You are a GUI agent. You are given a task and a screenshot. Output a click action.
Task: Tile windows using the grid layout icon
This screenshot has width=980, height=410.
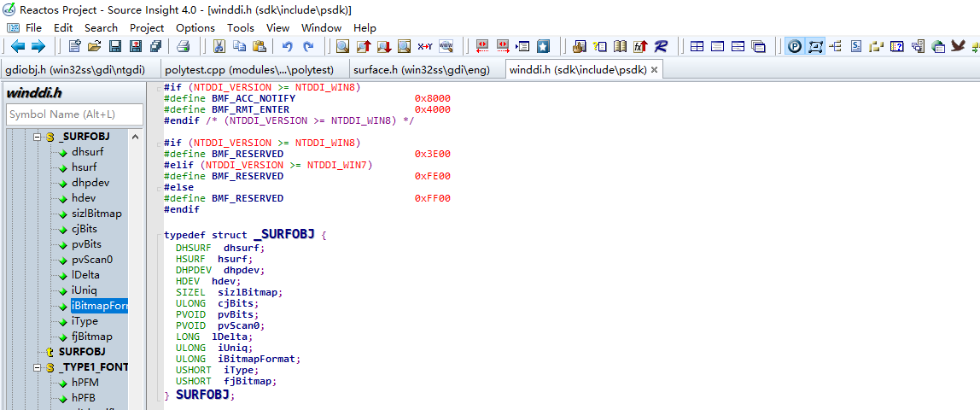tap(697, 46)
